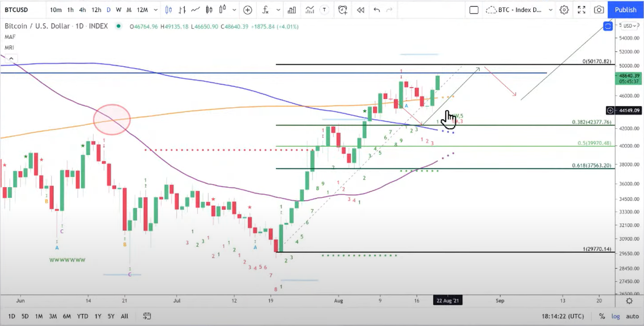The width and height of the screenshot is (644, 326).
Task: Select the Hollow candles chart style icon
Action: [222, 10]
